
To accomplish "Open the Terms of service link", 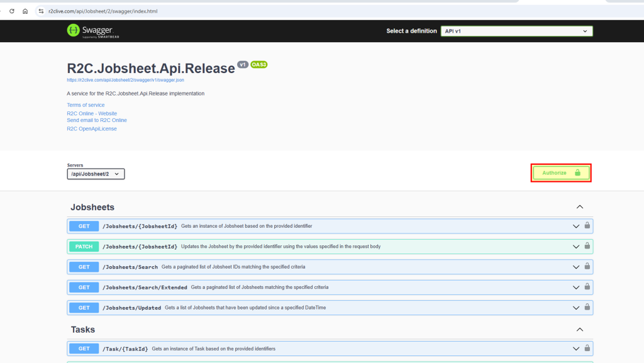I will point(86,104).
